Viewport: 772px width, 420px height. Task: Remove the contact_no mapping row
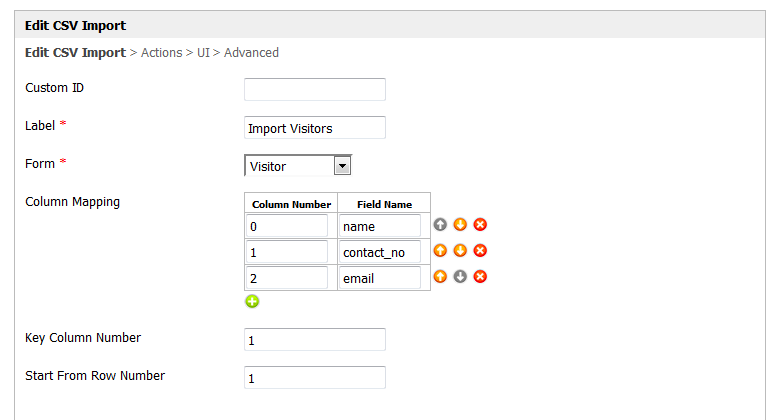click(480, 250)
